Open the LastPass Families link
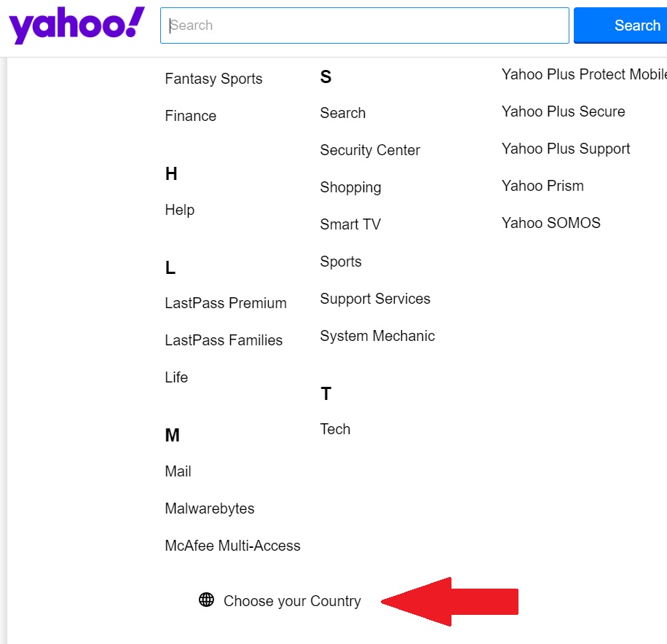Screen dimensions: 667x644 tap(224, 340)
